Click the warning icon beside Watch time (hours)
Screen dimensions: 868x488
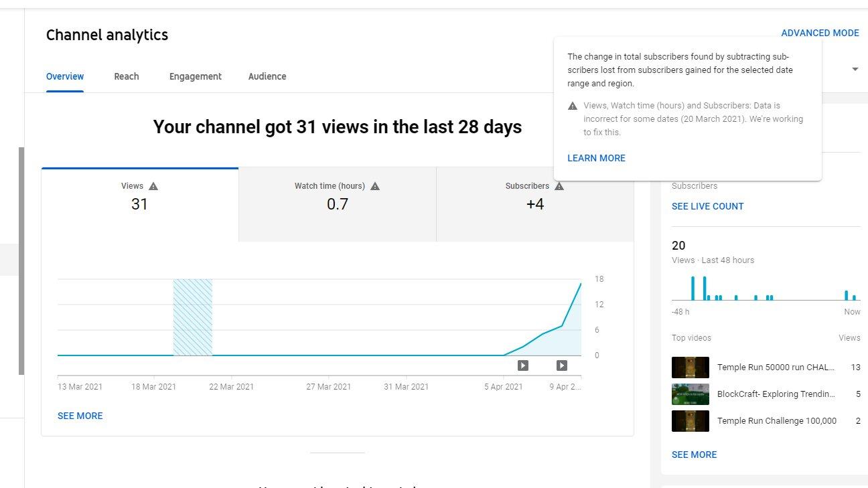[375, 186]
